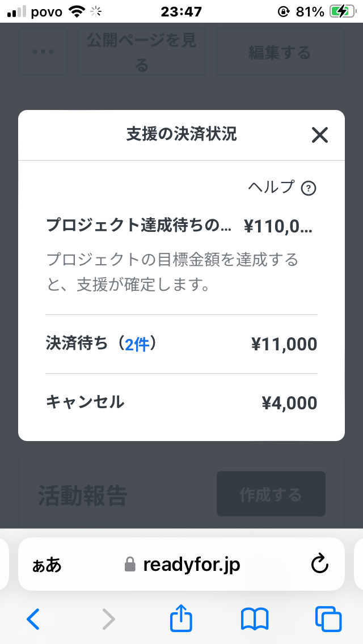
Task: Tap the キャンセル ¥4,000 row
Action: (x=181, y=402)
